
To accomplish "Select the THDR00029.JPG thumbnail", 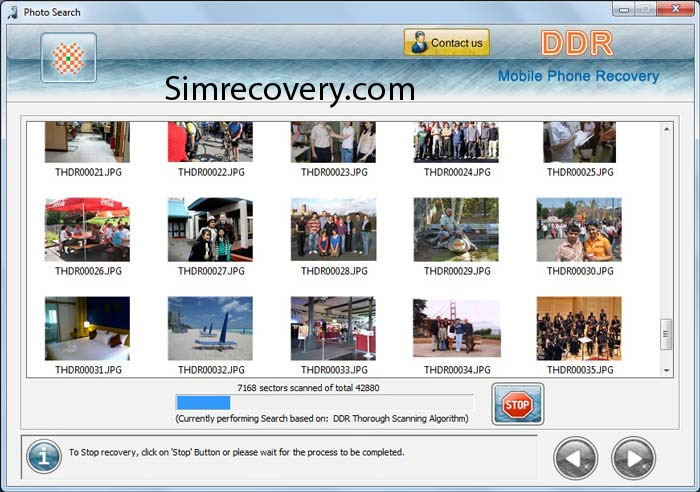I will [456, 229].
